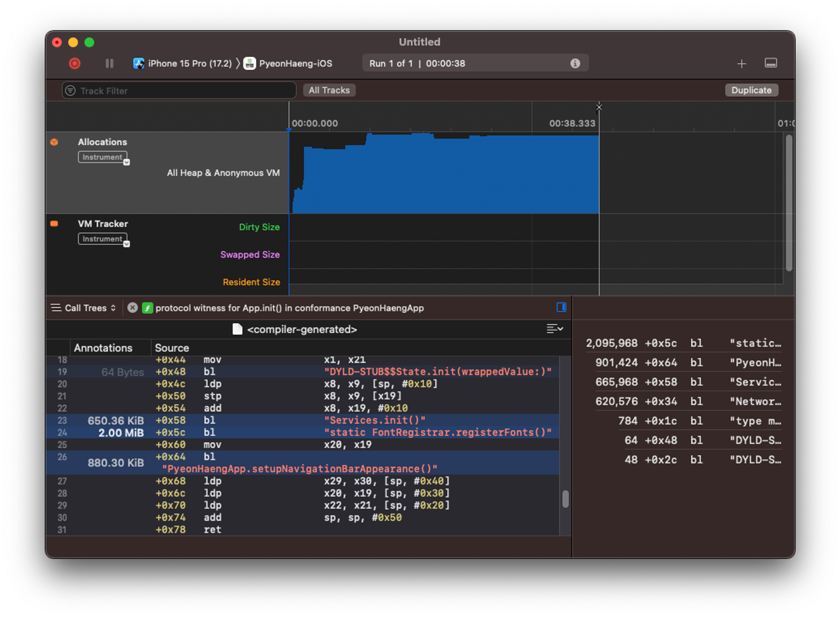840x618 pixels.
Task: Open the filter options icon in Track Filter
Action: pyautogui.click(x=71, y=90)
